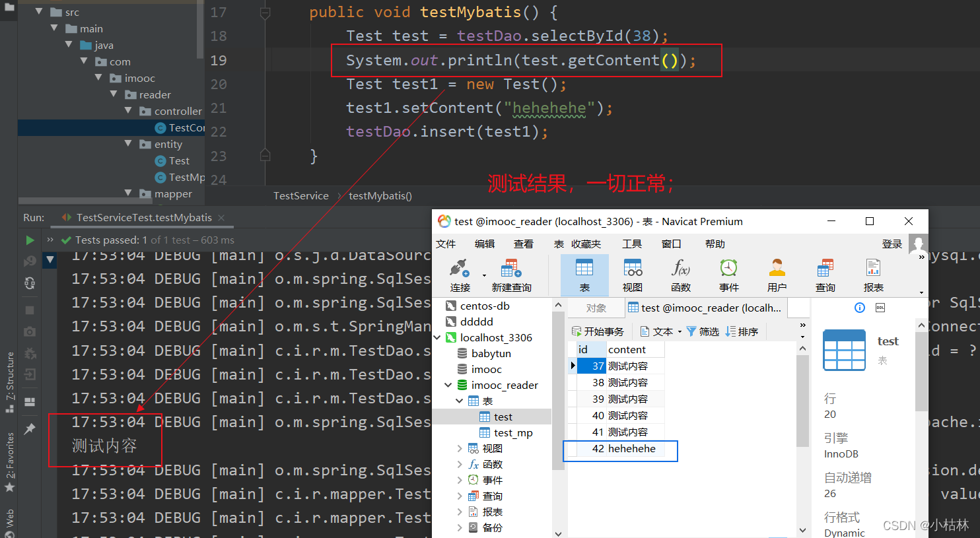Screen dimensions: 980x538
Task: Open the 文件 (File) menu in Navicat
Action: tap(446, 244)
